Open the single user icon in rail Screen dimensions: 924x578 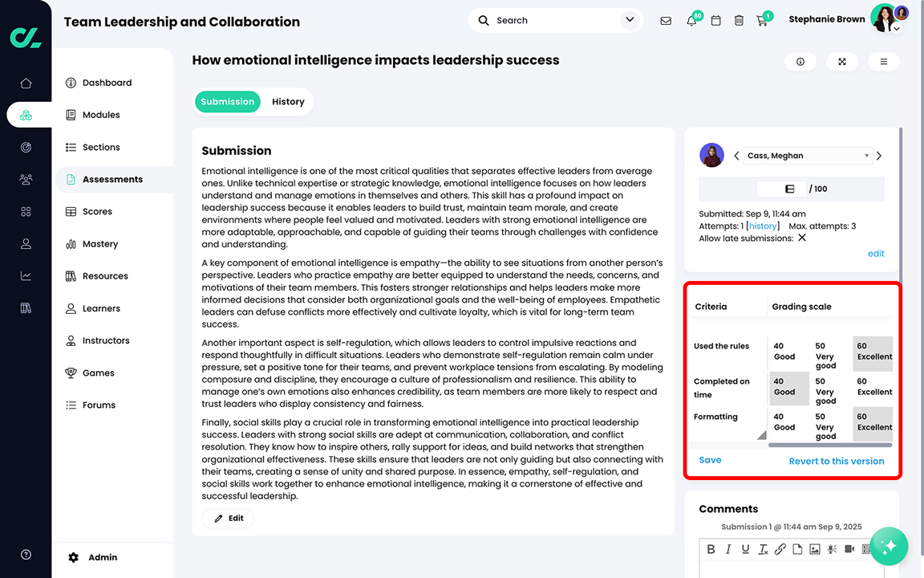tap(26, 243)
